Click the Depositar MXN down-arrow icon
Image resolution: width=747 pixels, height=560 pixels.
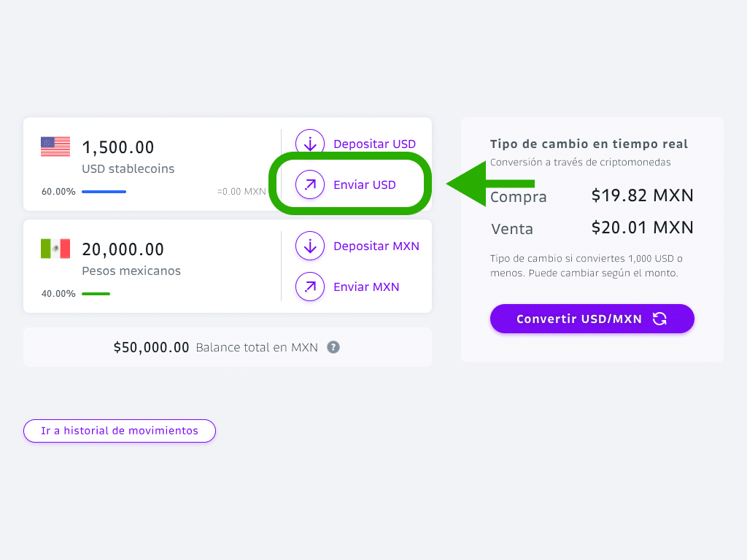coord(310,246)
